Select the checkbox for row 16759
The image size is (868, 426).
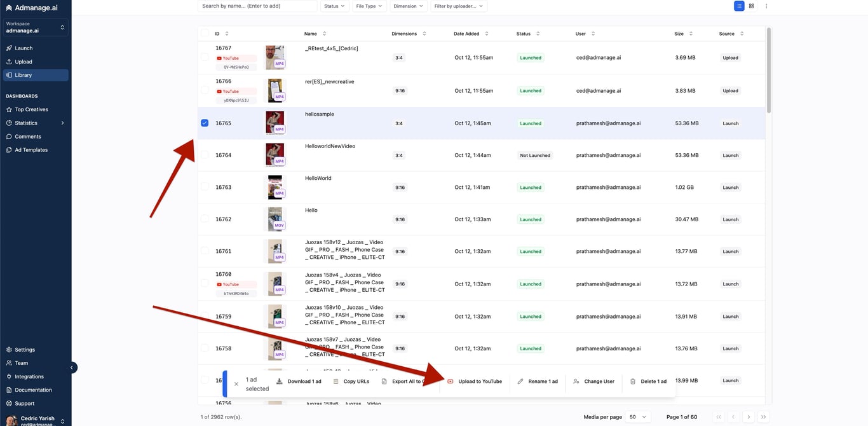(x=205, y=316)
